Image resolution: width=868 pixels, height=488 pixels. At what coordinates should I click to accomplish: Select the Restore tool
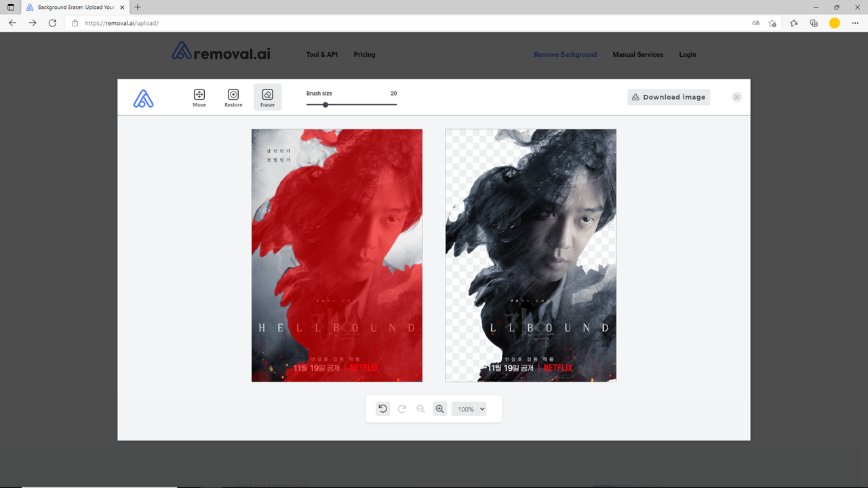click(x=233, y=98)
